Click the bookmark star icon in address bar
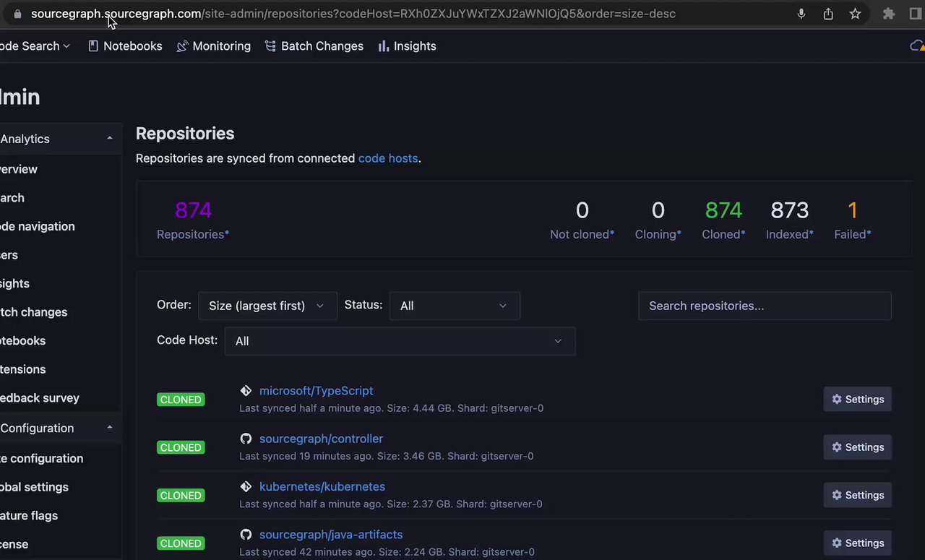925x560 pixels. coord(855,14)
